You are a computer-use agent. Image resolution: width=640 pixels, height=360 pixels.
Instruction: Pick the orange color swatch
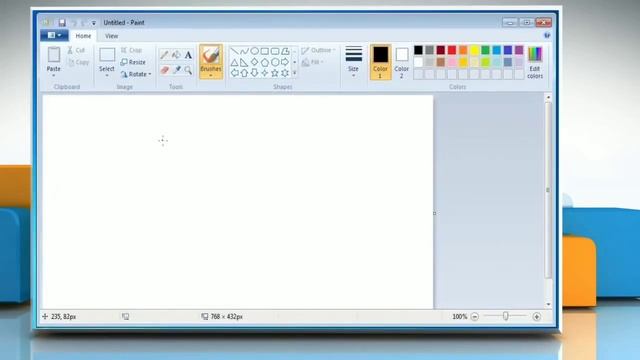coord(463,50)
